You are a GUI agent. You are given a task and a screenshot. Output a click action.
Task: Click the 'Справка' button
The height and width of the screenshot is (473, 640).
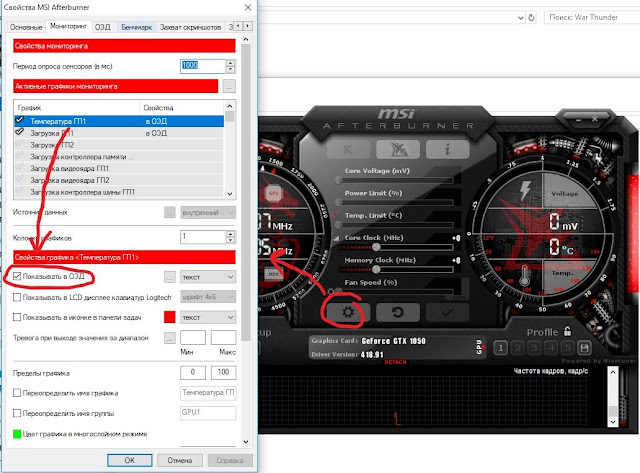230,460
